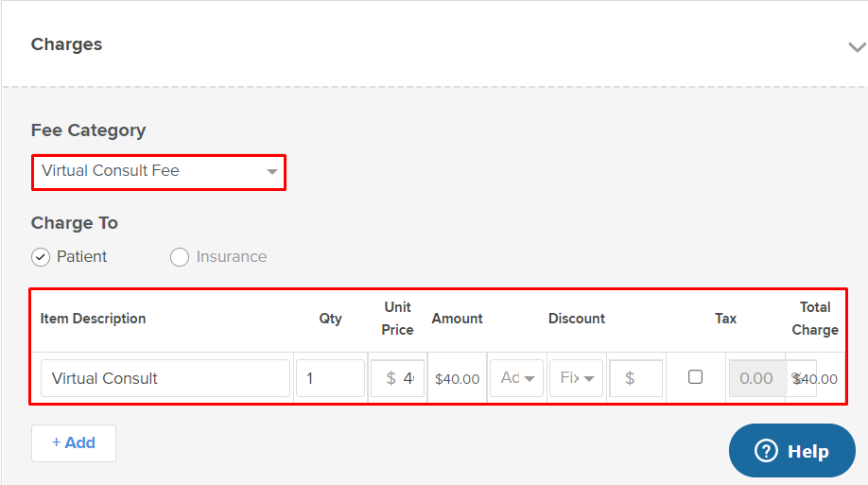868x485 pixels.
Task: Click the discount amount dollar field
Action: click(636, 378)
